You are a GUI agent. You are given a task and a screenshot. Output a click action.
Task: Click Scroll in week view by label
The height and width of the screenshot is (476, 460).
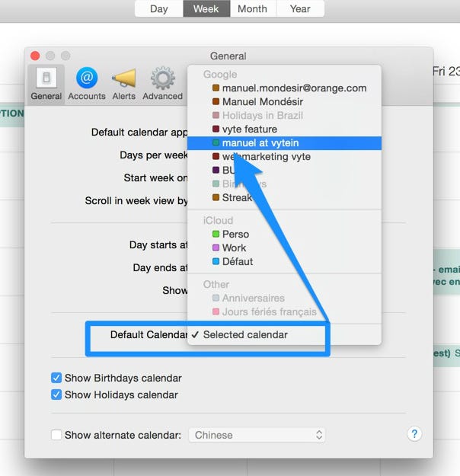(x=136, y=200)
